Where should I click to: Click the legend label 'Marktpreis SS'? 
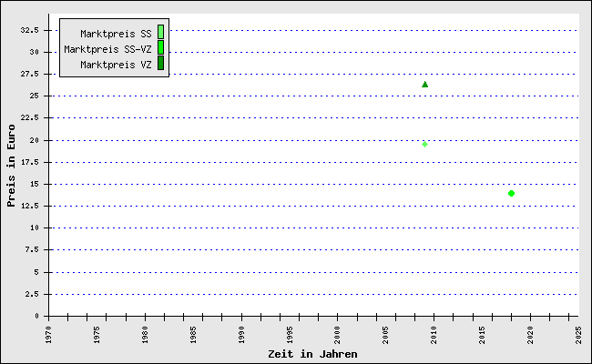point(116,34)
